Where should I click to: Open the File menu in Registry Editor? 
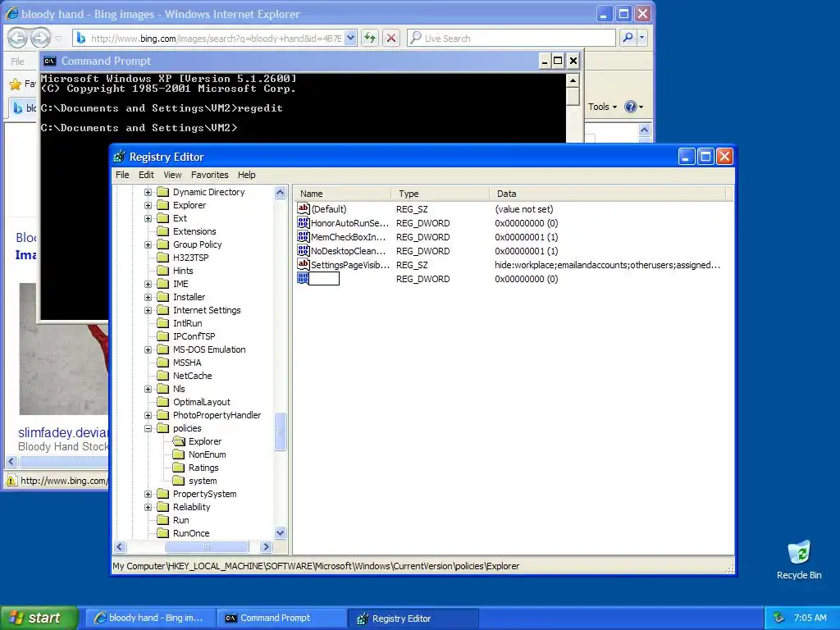click(122, 175)
